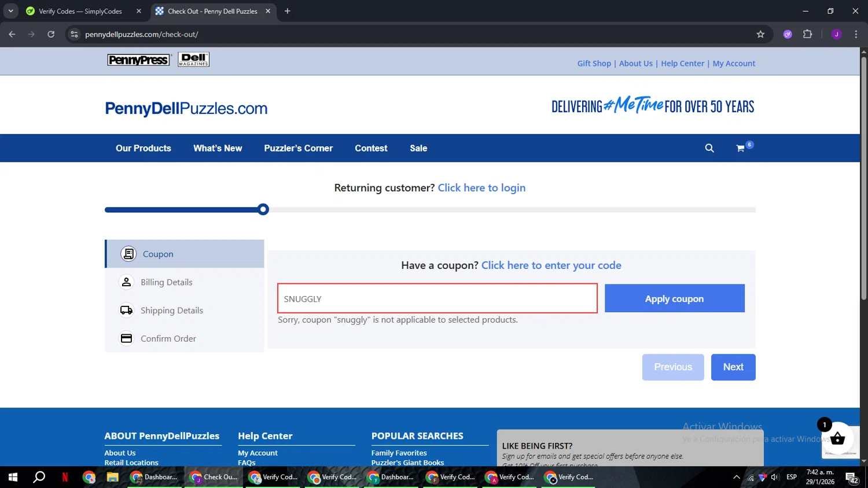The image size is (868, 488).
Task: View site information icon in address bar
Action: coord(74,34)
